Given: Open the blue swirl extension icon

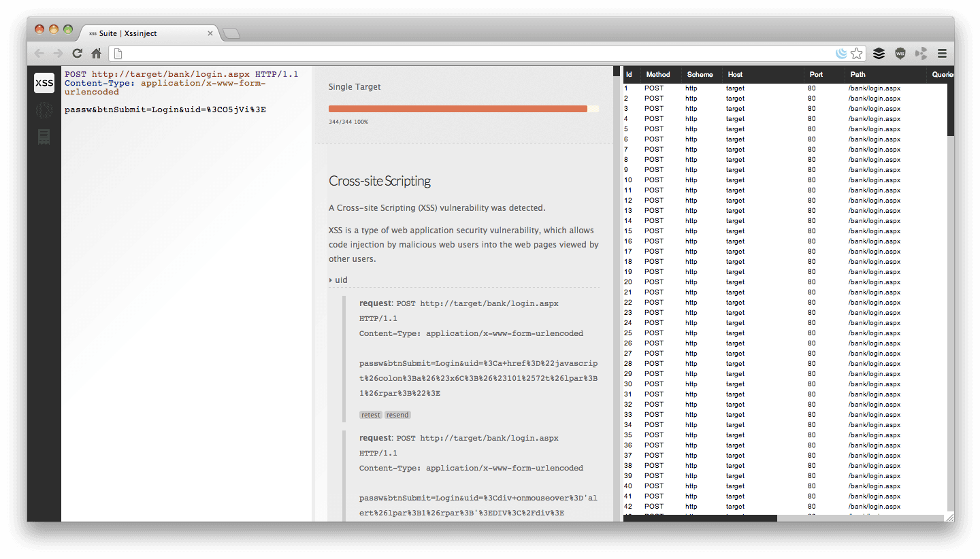Looking at the screenshot, I should (x=842, y=53).
